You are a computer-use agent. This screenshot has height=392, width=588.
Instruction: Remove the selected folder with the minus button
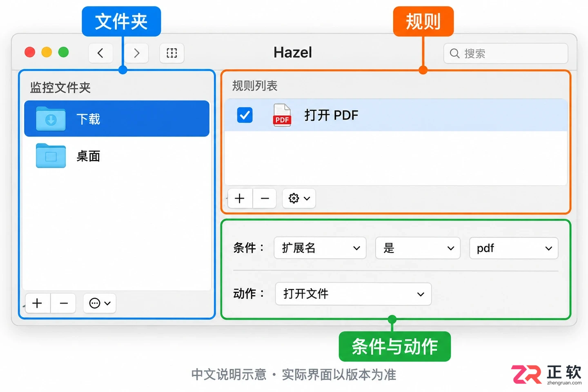[63, 303]
